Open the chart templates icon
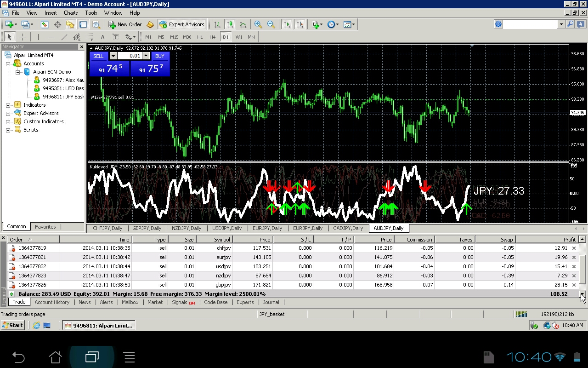Screen dimensions: 588x368 [347, 24]
